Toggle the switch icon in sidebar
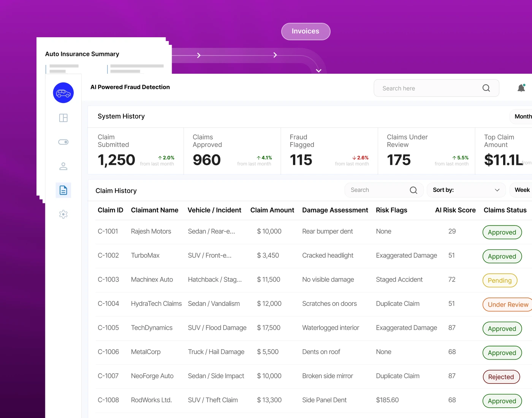Screen dimensions: 532x418 pos(63,142)
